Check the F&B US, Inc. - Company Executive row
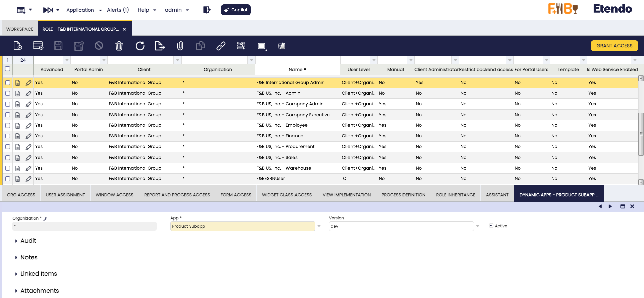This screenshot has height=298, width=644. click(8, 115)
